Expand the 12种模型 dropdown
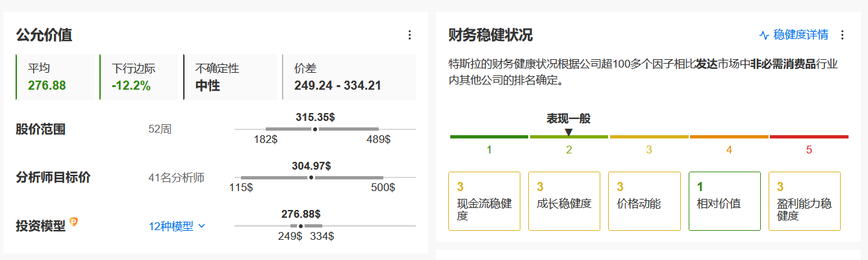 coord(177,226)
